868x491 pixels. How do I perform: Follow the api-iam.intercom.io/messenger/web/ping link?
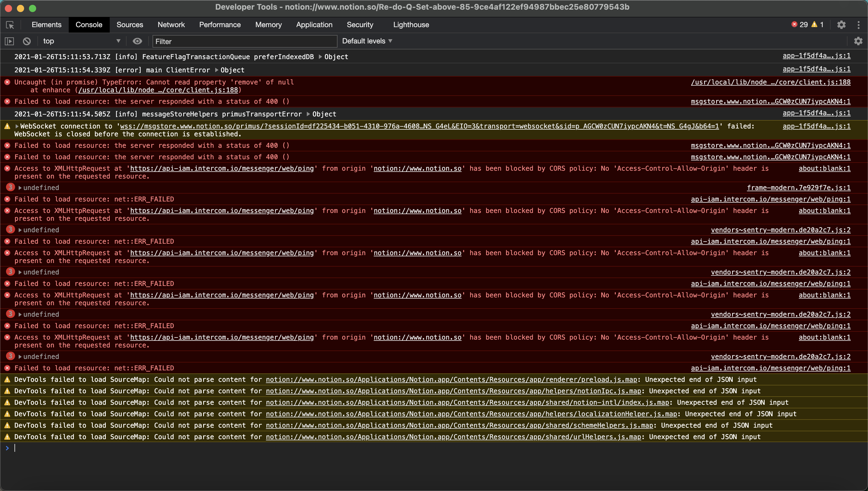coord(771,199)
